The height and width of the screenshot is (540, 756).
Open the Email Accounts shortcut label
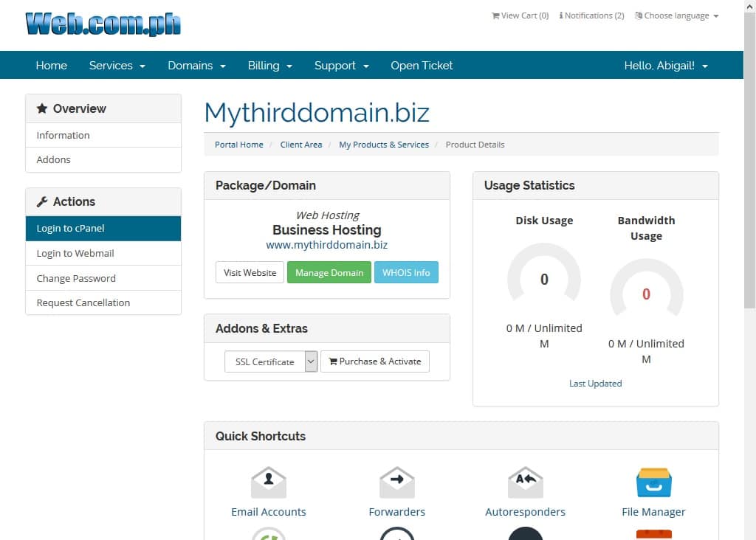[x=269, y=511]
